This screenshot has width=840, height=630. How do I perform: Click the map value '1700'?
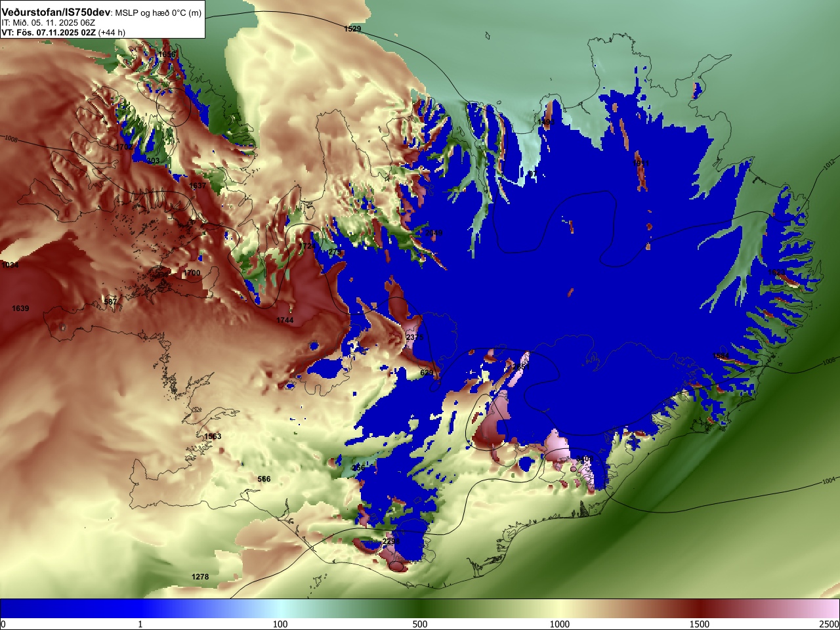coord(192,273)
